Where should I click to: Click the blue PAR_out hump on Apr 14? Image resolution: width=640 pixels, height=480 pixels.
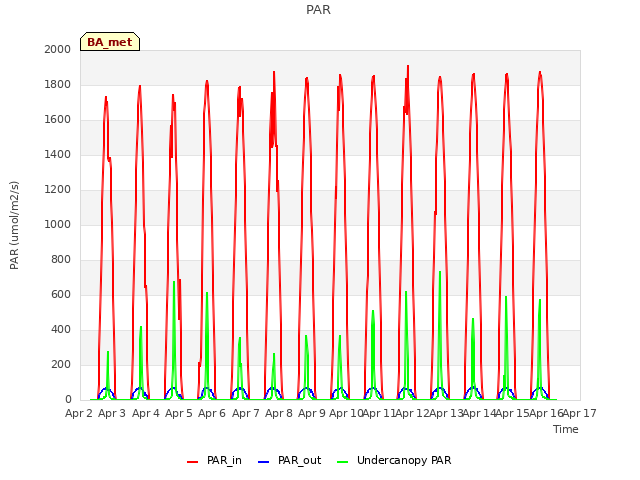473,390
